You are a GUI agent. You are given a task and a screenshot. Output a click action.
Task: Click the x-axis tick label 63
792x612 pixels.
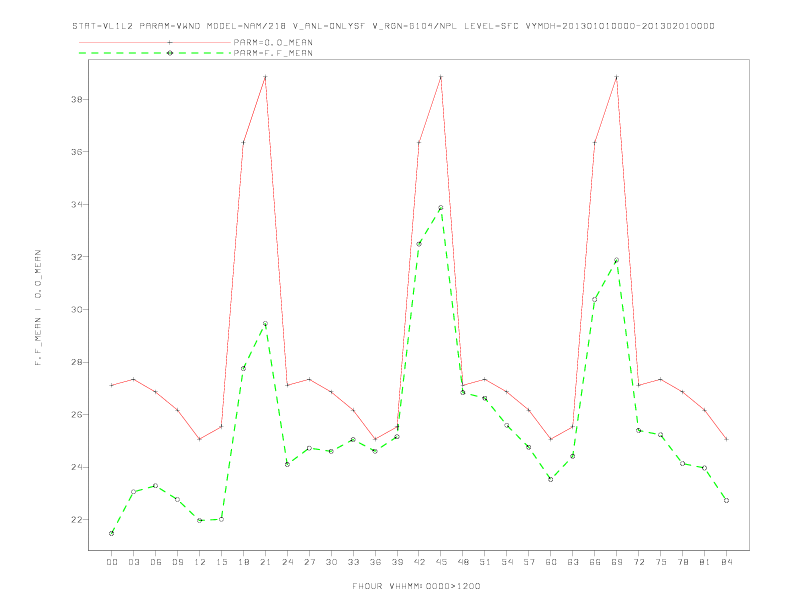coord(573,562)
